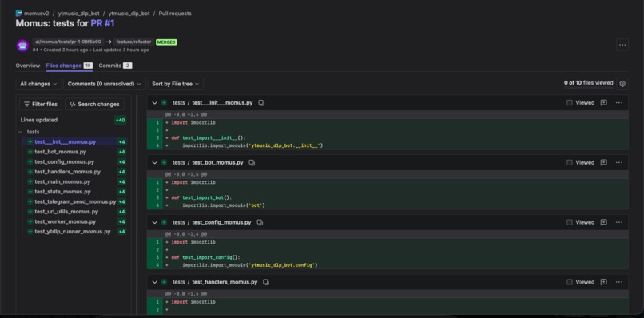This screenshot has width=644, height=318.
Task: Click the Lines updated +40 badge
Action: point(121,121)
